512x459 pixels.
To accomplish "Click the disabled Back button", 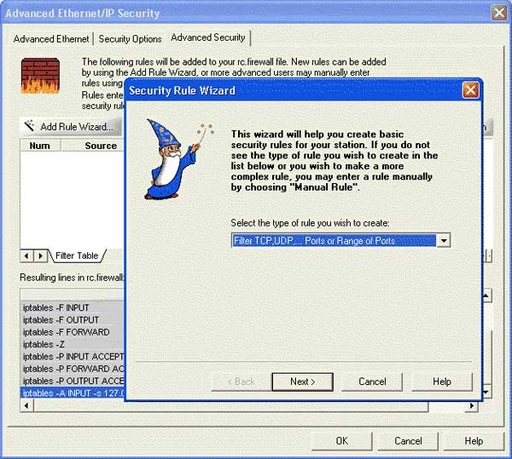I will (x=241, y=382).
